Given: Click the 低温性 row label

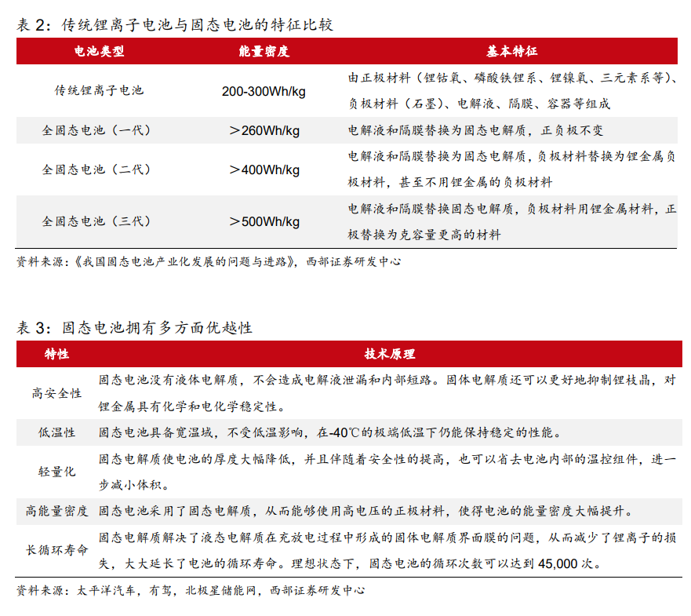Looking at the screenshot, I should [x=56, y=432].
